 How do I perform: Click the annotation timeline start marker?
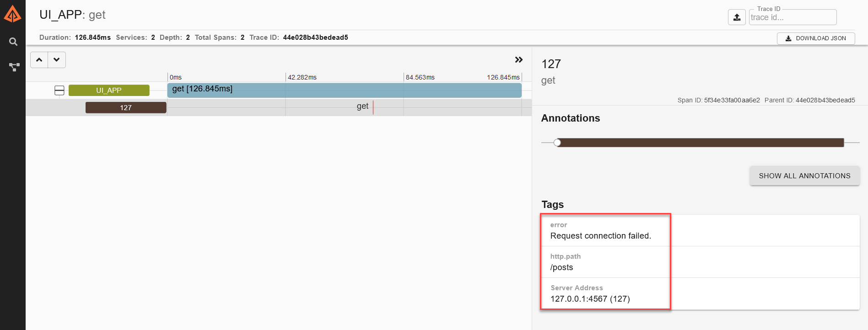[x=557, y=143]
